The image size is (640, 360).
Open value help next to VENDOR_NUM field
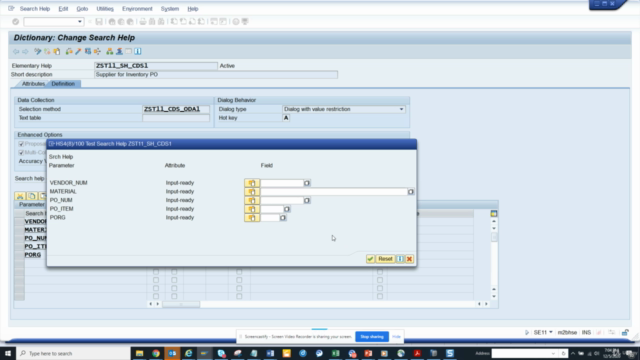[x=307, y=183]
